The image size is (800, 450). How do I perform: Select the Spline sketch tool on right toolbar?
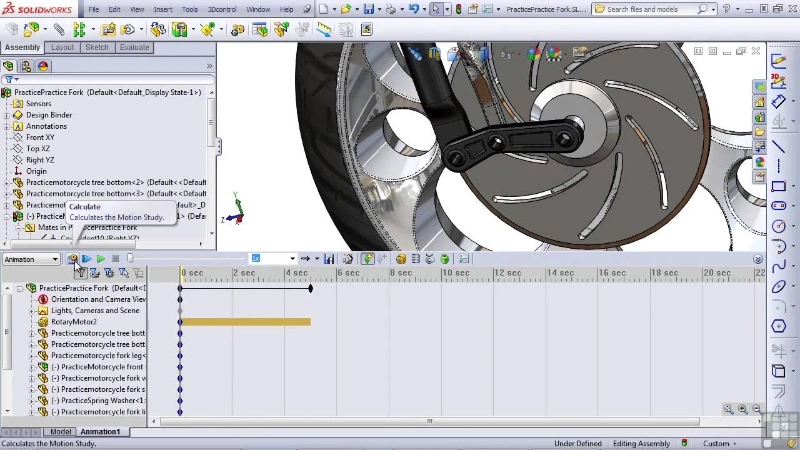tap(779, 266)
